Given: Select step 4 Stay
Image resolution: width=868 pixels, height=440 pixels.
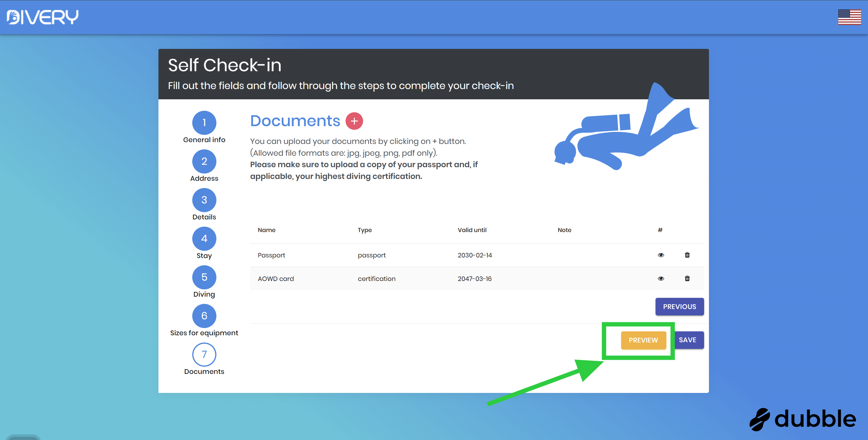Looking at the screenshot, I should pyautogui.click(x=204, y=238).
